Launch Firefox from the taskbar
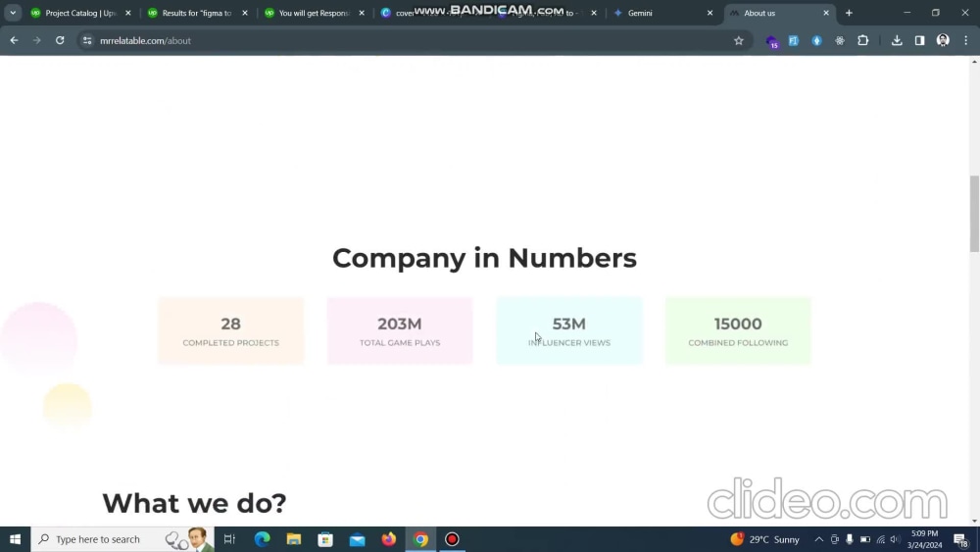This screenshot has width=980, height=552. click(389, 539)
